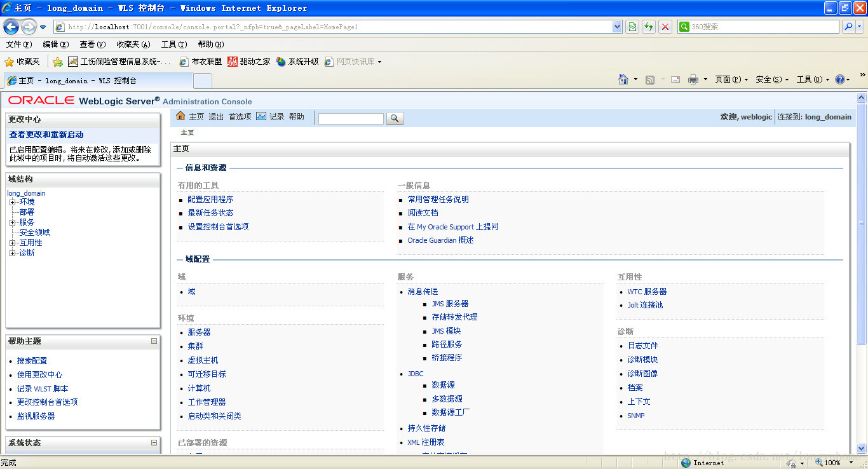
Task: Open 工伤保险管理信息系统 favorite bookmark
Action: [119, 62]
